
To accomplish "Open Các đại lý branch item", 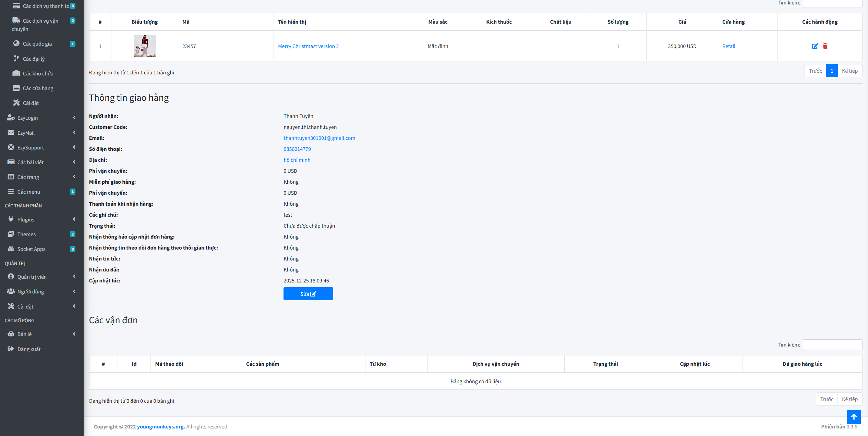I will [34, 59].
